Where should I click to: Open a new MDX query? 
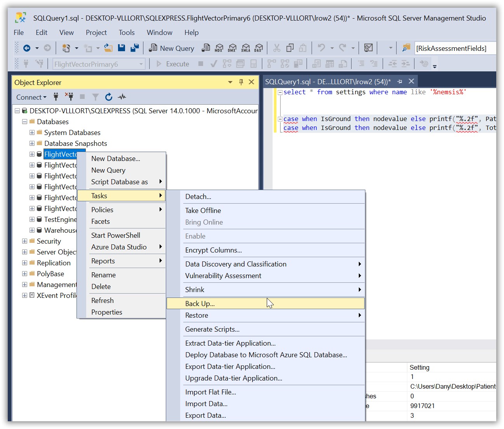pyautogui.click(x=219, y=48)
